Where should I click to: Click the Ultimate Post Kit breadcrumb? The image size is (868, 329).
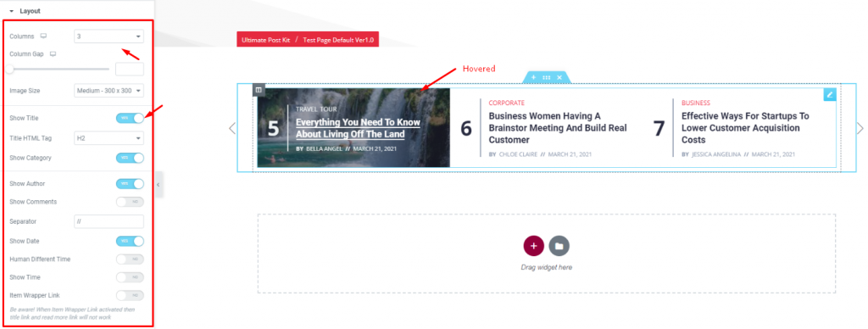(265, 40)
